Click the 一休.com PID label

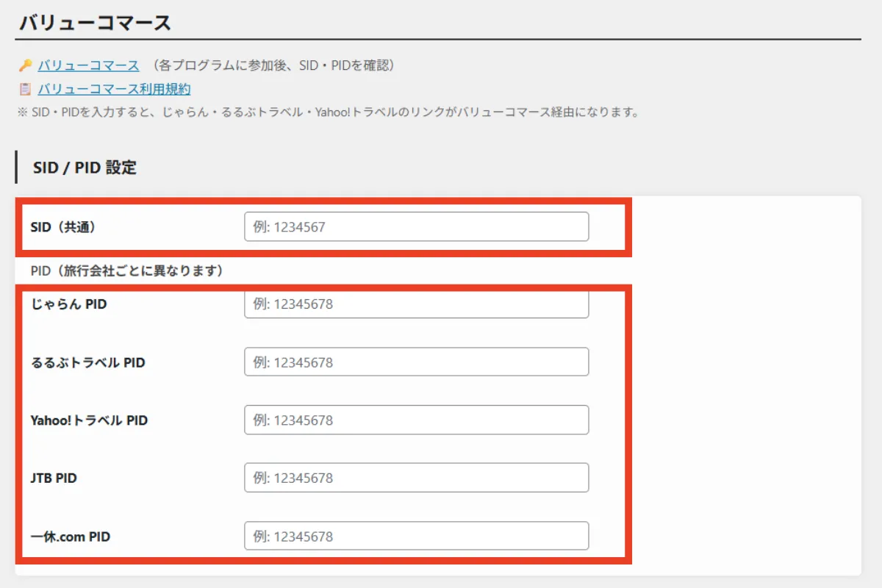point(71,536)
